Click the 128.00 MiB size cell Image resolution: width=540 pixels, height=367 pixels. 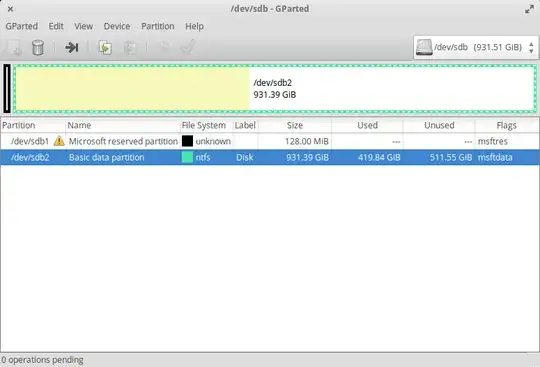pyautogui.click(x=307, y=141)
